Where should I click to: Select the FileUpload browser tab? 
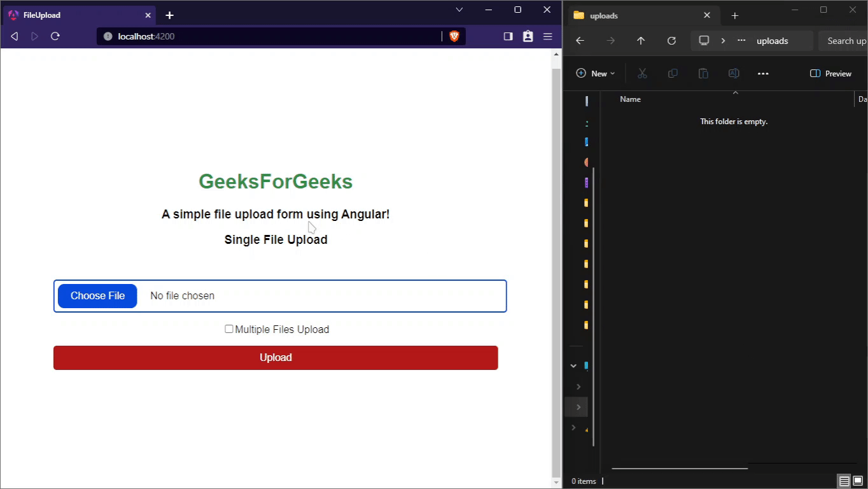[x=80, y=15]
